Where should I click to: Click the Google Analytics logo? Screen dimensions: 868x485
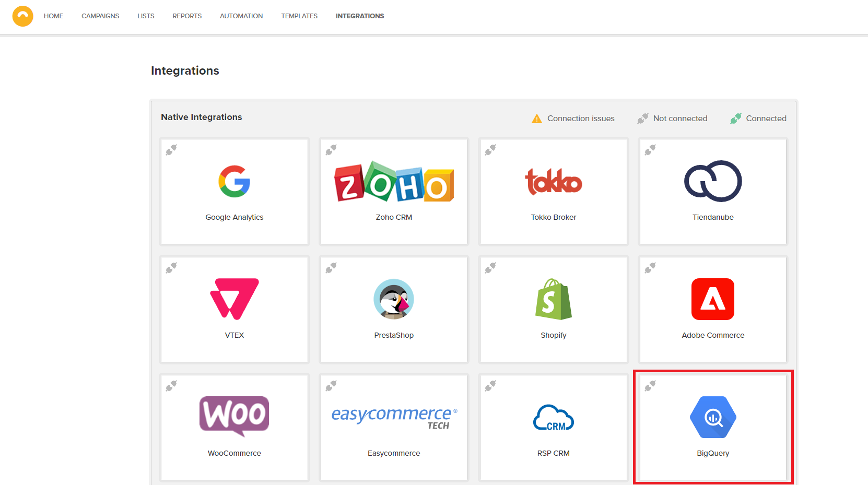[234, 181]
